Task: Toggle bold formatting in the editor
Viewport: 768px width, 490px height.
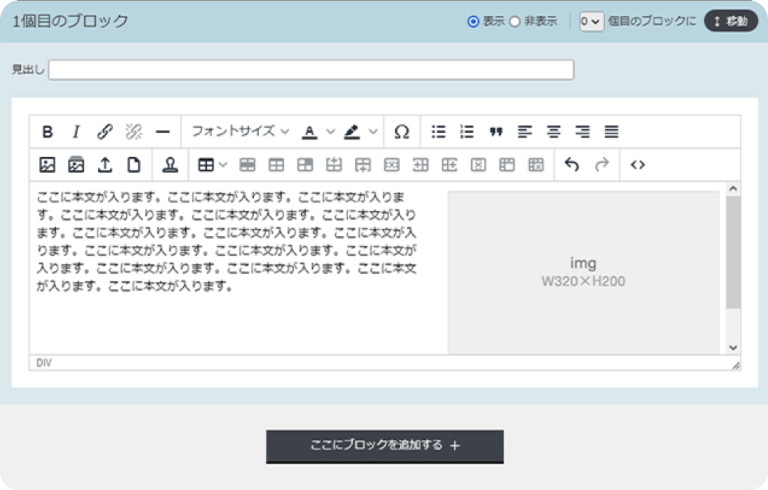Action: coord(48,131)
